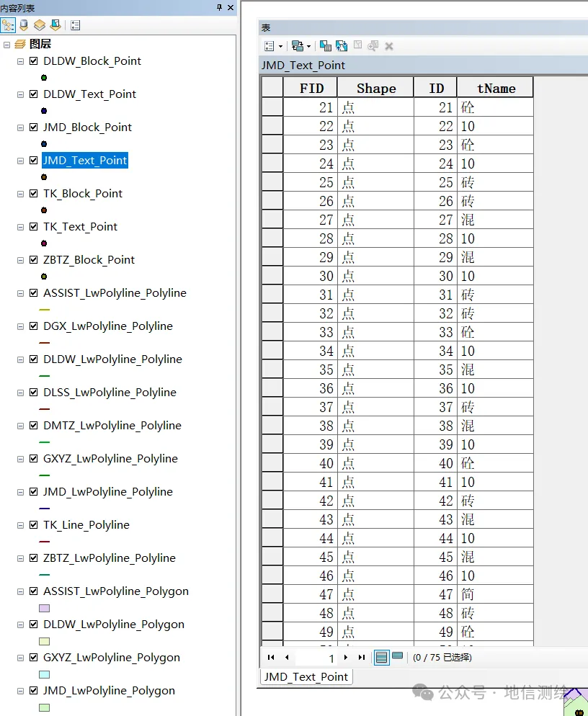Select row selector for FID 21
This screenshot has height=716, width=588.
click(272, 107)
